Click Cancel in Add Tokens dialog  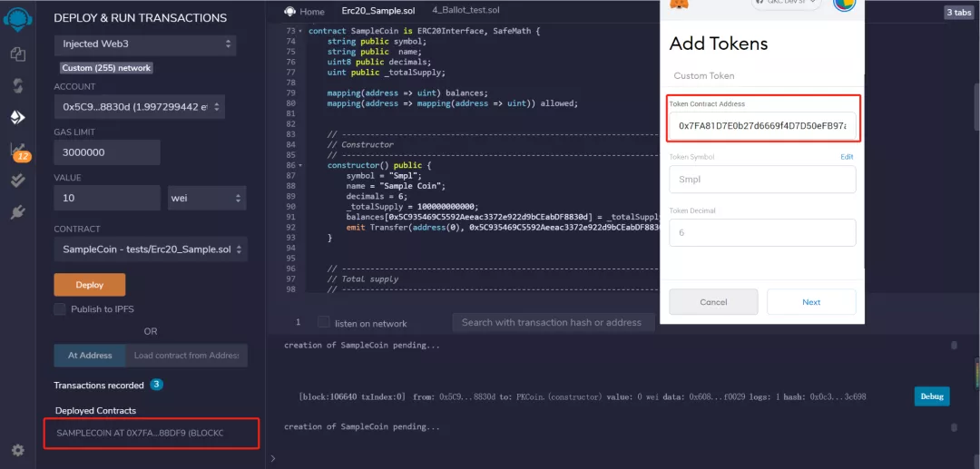(x=713, y=302)
